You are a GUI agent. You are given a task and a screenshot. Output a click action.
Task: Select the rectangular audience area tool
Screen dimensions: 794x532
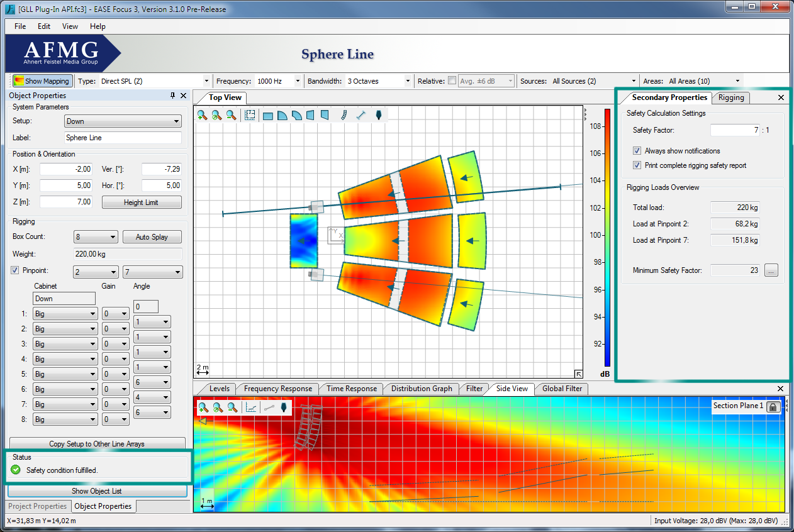pyautogui.click(x=268, y=115)
